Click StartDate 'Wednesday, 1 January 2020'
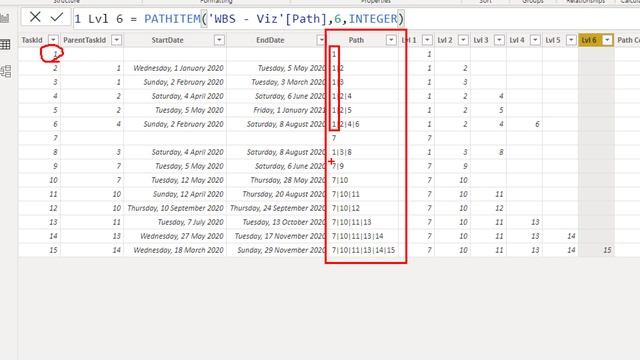Viewport: 640px width, 360px height. (x=178, y=68)
